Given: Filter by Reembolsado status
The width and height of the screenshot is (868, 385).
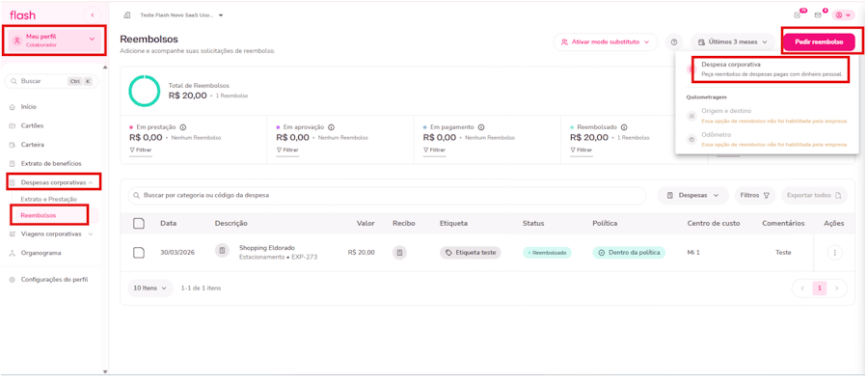Looking at the screenshot, I should (582, 151).
